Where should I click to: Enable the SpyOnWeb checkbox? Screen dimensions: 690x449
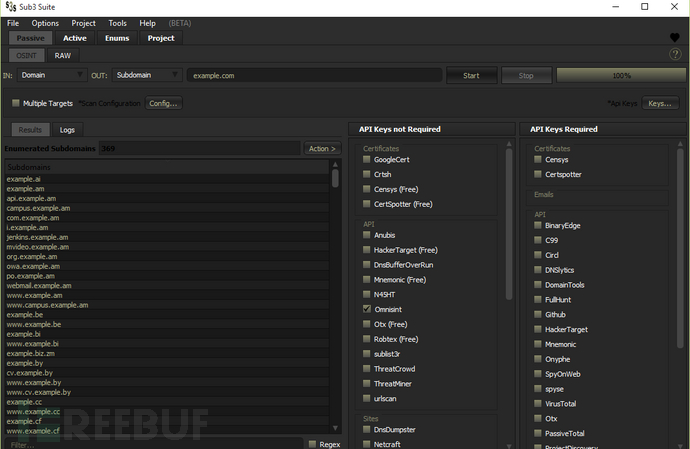[538, 374]
